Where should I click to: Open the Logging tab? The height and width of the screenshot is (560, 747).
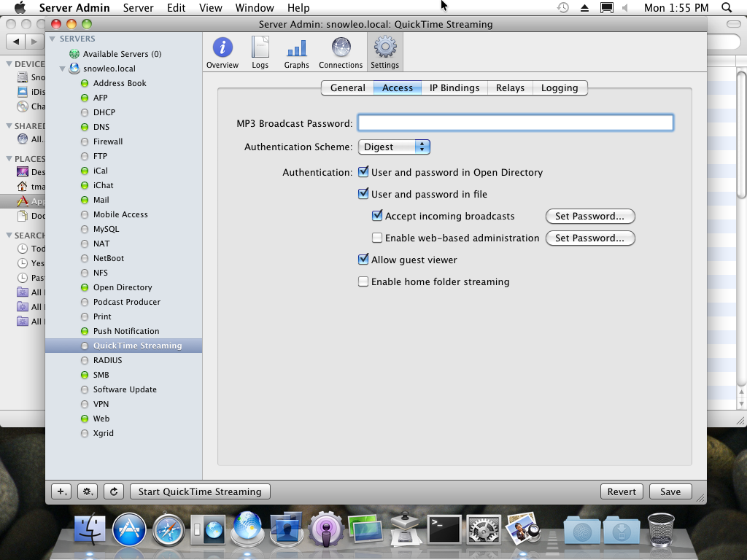pos(560,87)
